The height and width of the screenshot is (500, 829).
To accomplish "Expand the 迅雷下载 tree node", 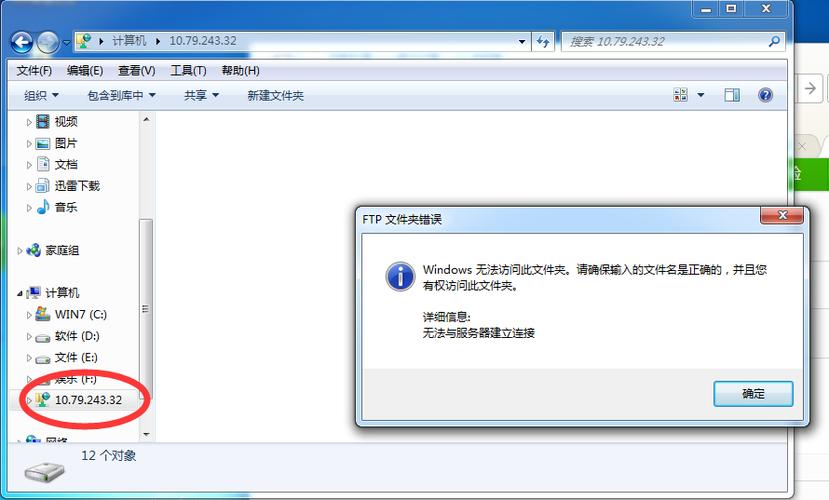I will 29,187.
